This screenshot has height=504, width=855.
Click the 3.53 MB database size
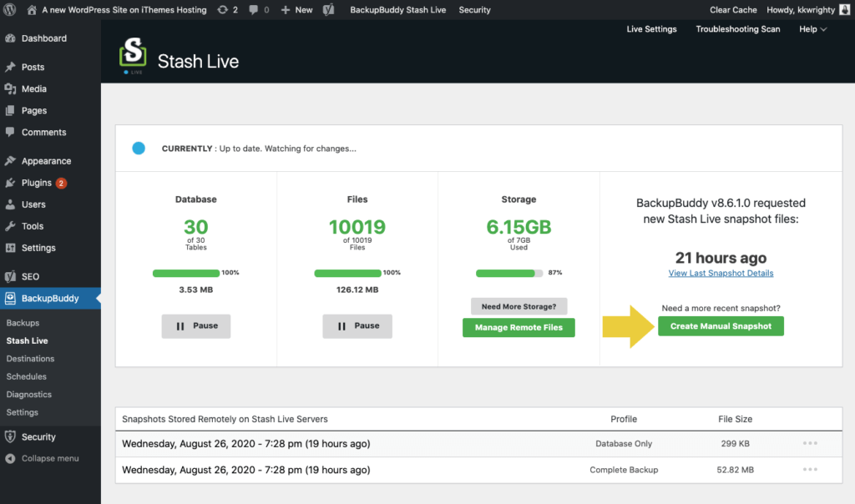pyautogui.click(x=195, y=290)
